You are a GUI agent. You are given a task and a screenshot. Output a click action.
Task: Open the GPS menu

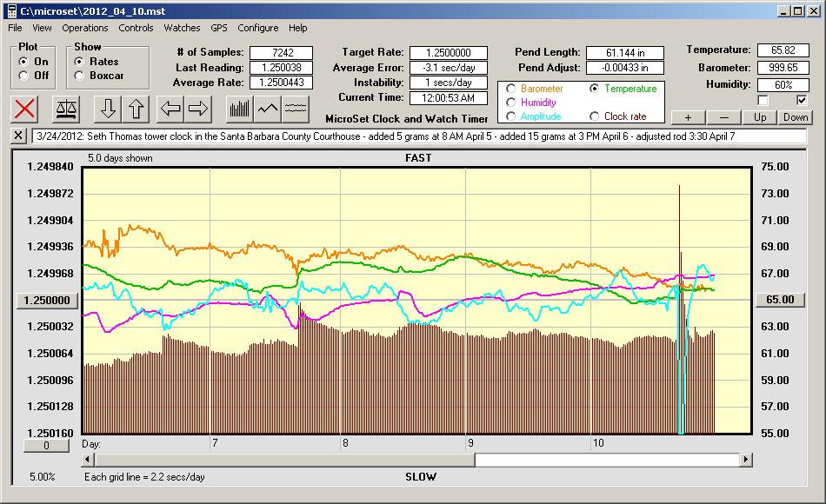point(218,28)
